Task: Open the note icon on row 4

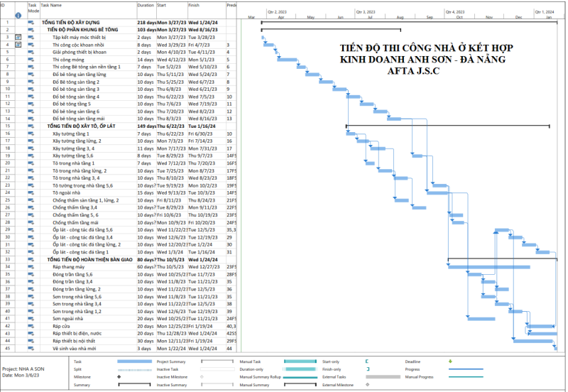Action: 18,45
